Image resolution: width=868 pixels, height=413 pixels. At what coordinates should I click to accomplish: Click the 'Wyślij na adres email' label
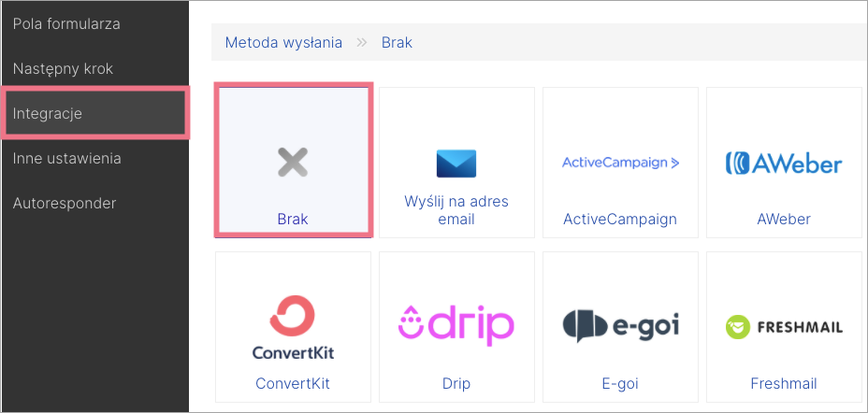point(456,210)
